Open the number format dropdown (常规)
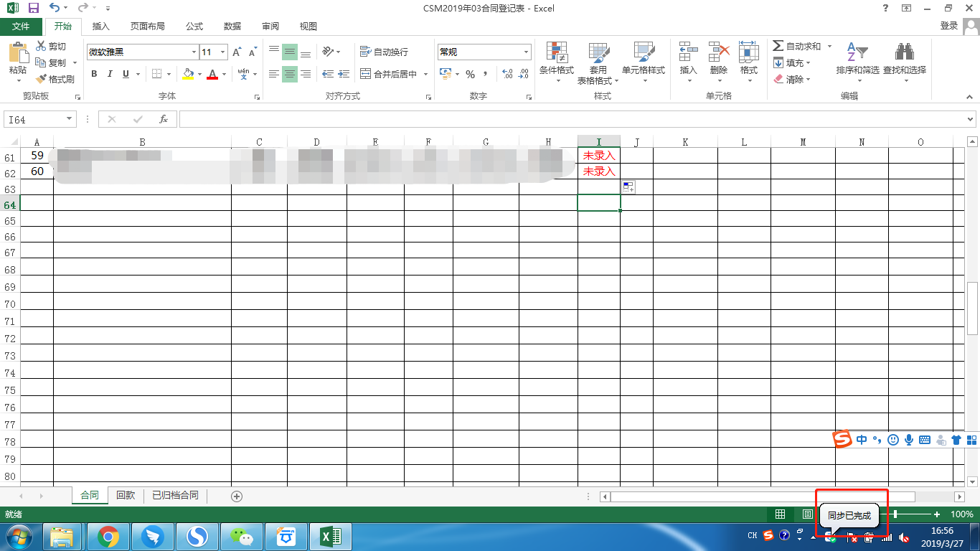Viewport: 980px width, 551px height. (x=526, y=52)
